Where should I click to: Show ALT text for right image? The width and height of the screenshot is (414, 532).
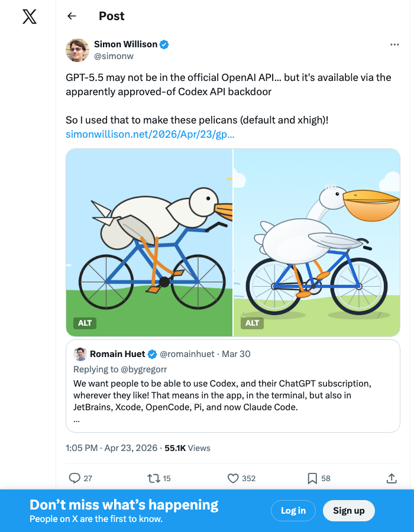click(x=252, y=323)
